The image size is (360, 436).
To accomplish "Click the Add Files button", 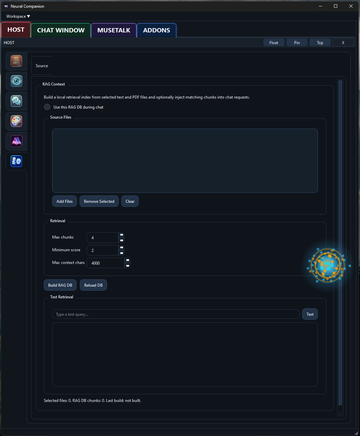I will pyautogui.click(x=64, y=201).
